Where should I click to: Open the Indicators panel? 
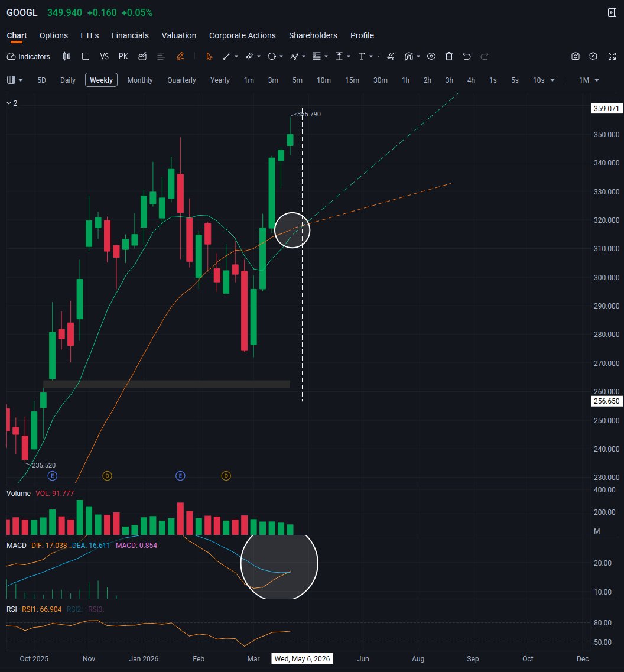(x=29, y=57)
